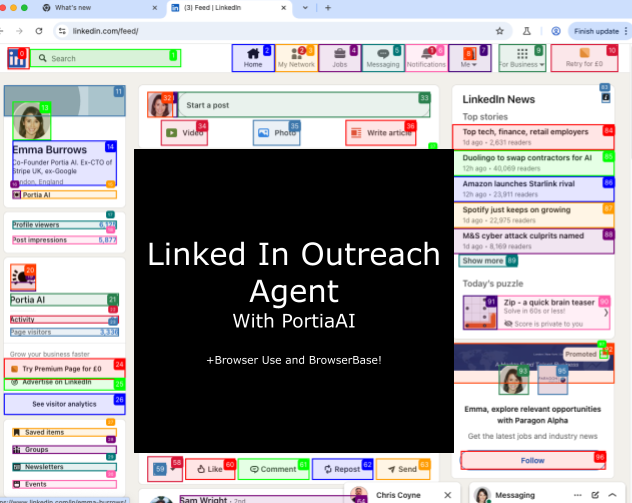The height and width of the screenshot is (503, 632).
Task: Expand the Me profile dropdown
Action: click(x=470, y=58)
